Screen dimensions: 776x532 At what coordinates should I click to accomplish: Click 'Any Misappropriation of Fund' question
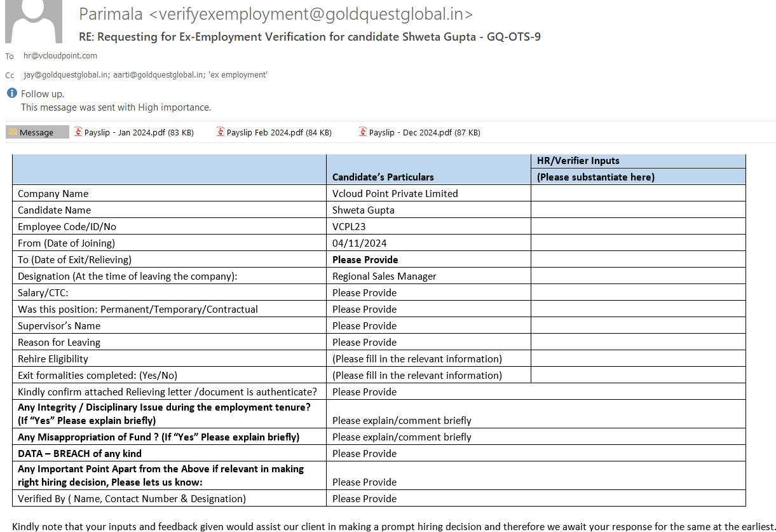point(159,437)
